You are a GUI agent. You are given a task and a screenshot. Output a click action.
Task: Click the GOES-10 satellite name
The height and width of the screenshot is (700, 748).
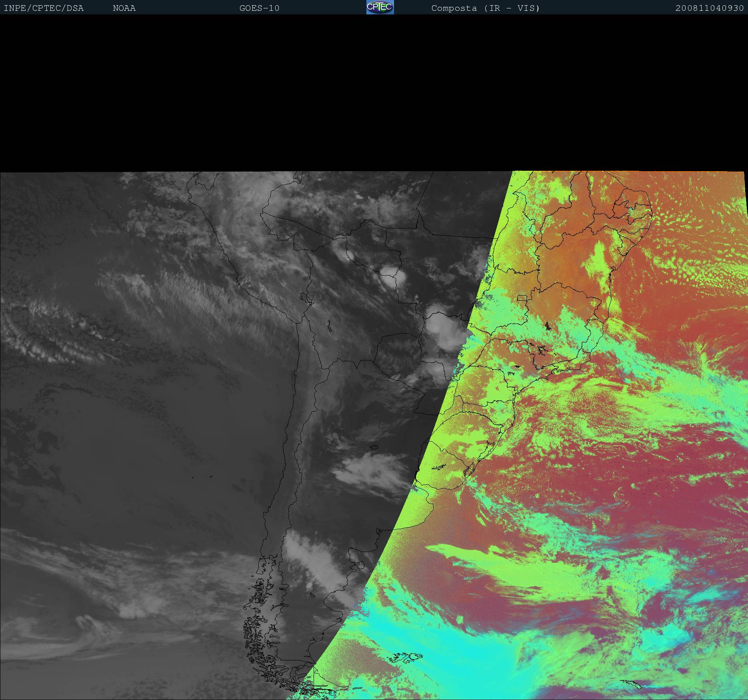[259, 8]
